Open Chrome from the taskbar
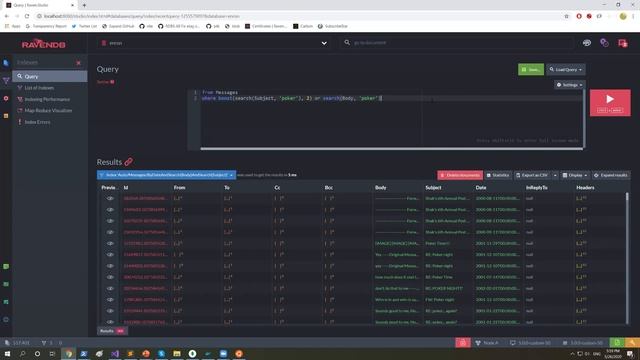 tap(69, 353)
